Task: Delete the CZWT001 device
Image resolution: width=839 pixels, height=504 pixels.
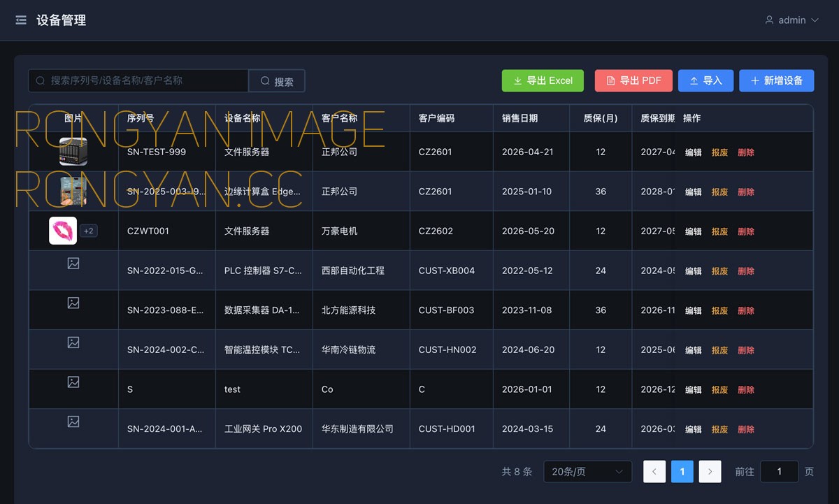Action: pos(746,231)
